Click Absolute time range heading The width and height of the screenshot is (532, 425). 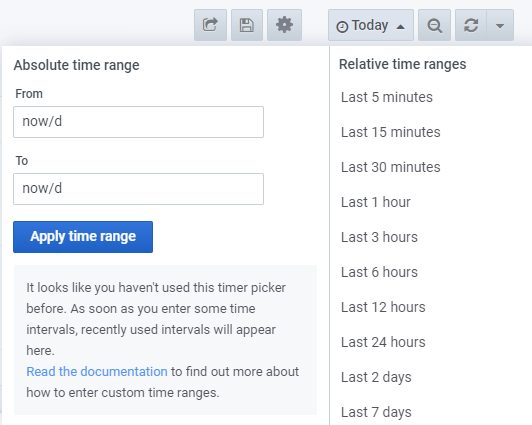[x=76, y=65]
